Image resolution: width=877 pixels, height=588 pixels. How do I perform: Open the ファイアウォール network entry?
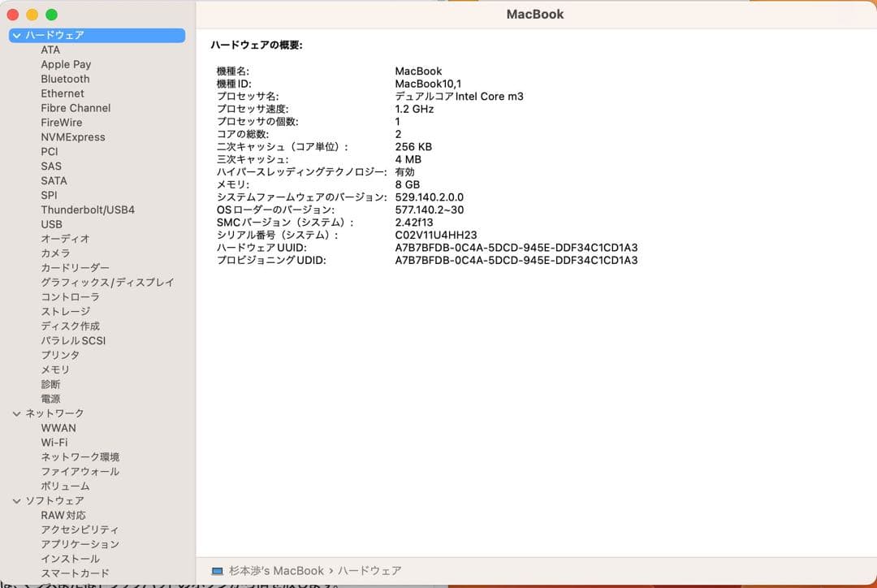tap(80, 471)
